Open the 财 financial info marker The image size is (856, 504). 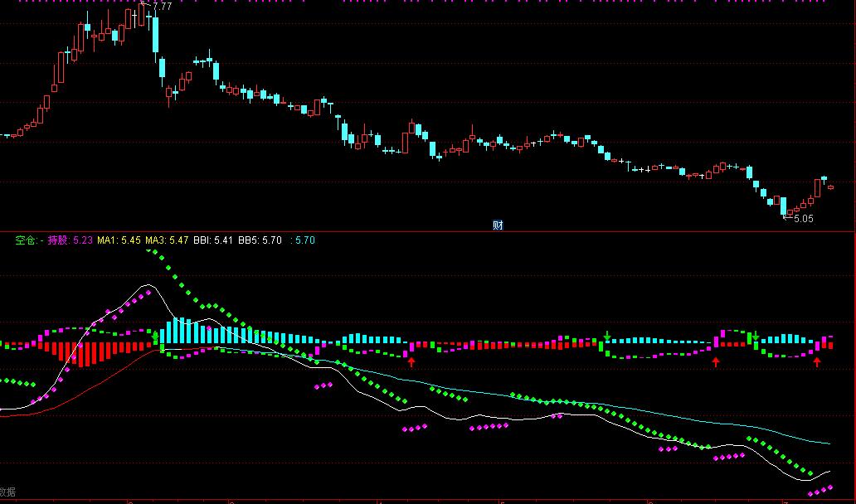pos(498,225)
